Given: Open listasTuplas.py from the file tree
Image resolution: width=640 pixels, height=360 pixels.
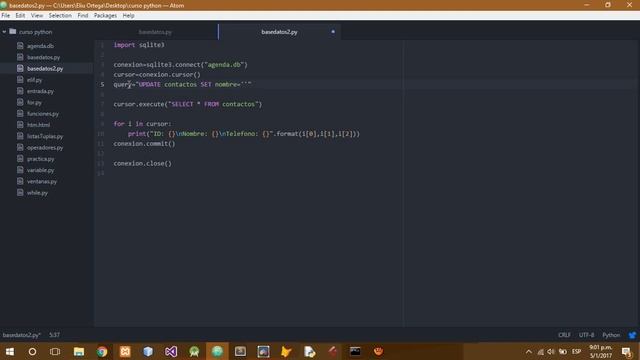Looking at the screenshot, I should click(x=45, y=136).
